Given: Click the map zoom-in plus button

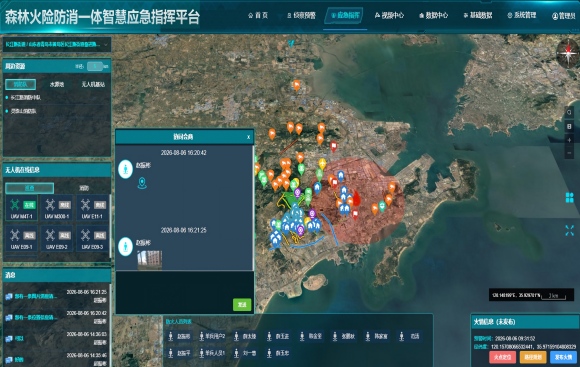Looking at the screenshot, I should [569, 140].
